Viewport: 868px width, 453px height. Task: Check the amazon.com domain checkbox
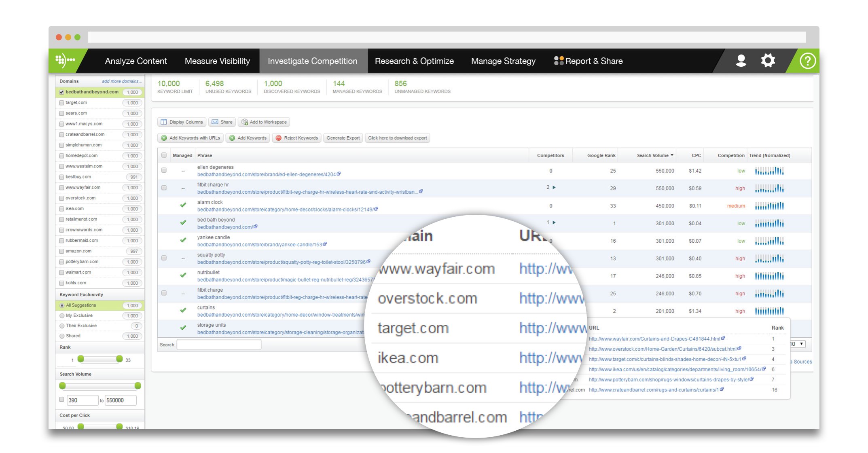point(62,251)
